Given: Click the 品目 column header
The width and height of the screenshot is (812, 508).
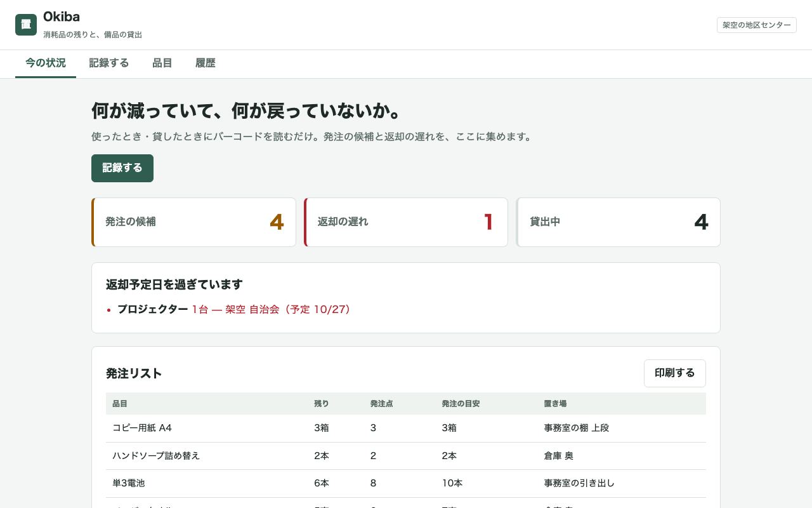Looking at the screenshot, I should pos(120,404).
